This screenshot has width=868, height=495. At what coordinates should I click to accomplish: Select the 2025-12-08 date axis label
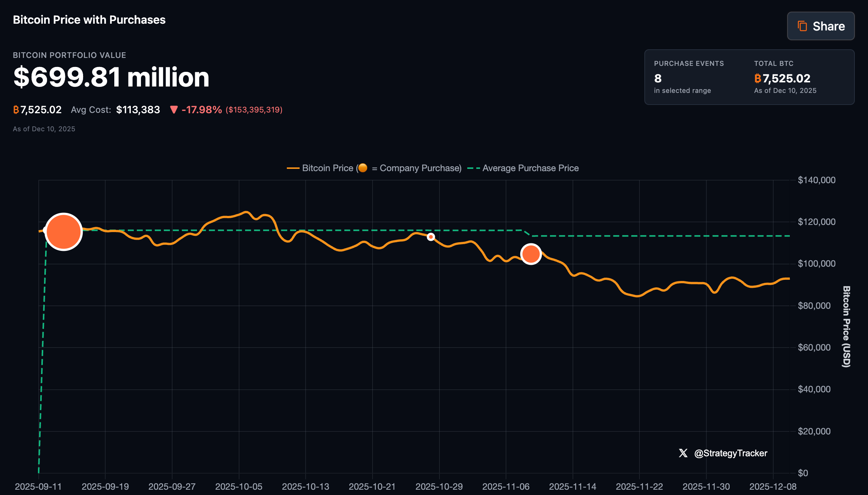tap(774, 486)
